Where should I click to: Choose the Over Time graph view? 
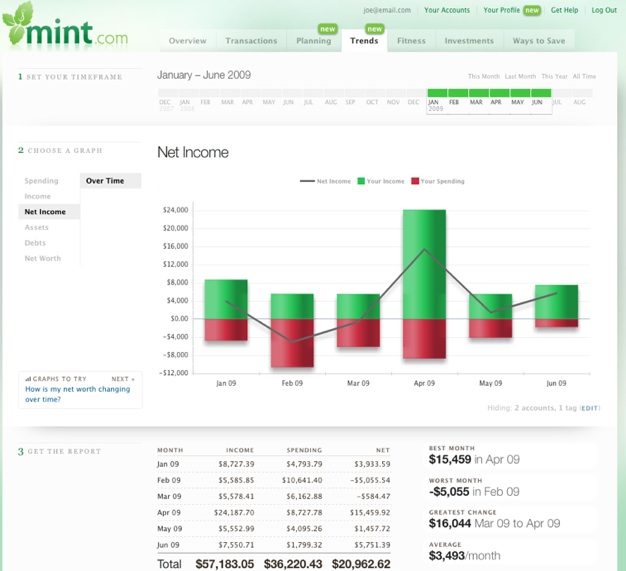tap(105, 181)
